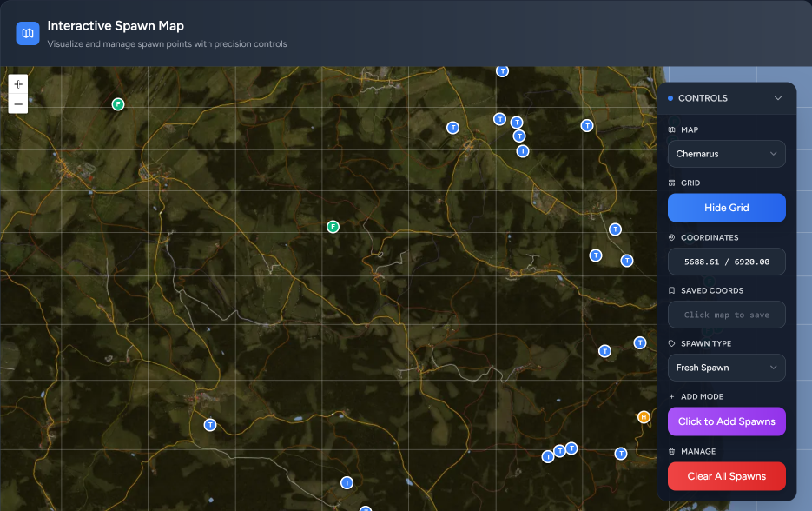Open the Fresh Spawn type dropdown
This screenshot has width=812, height=511.
pyautogui.click(x=726, y=368)
